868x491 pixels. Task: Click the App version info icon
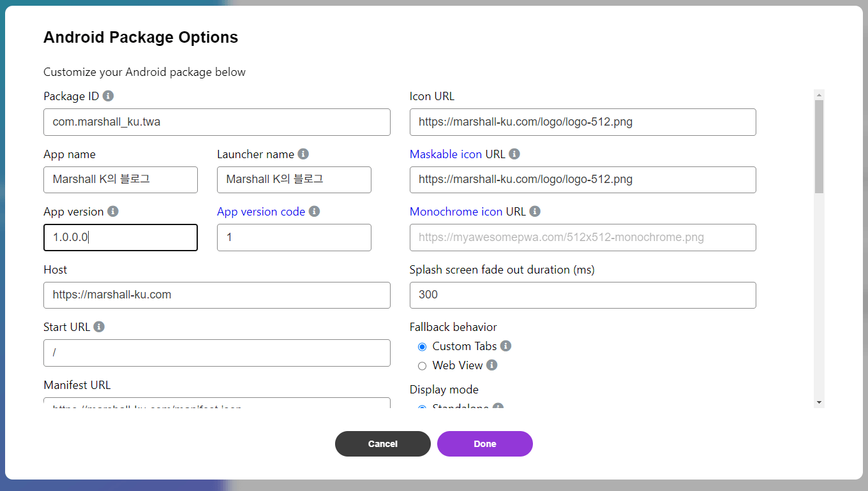click(x=113, y=211)
